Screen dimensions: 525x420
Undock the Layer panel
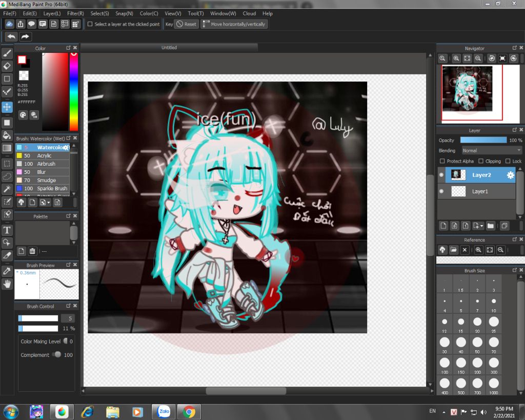[515, 130]
